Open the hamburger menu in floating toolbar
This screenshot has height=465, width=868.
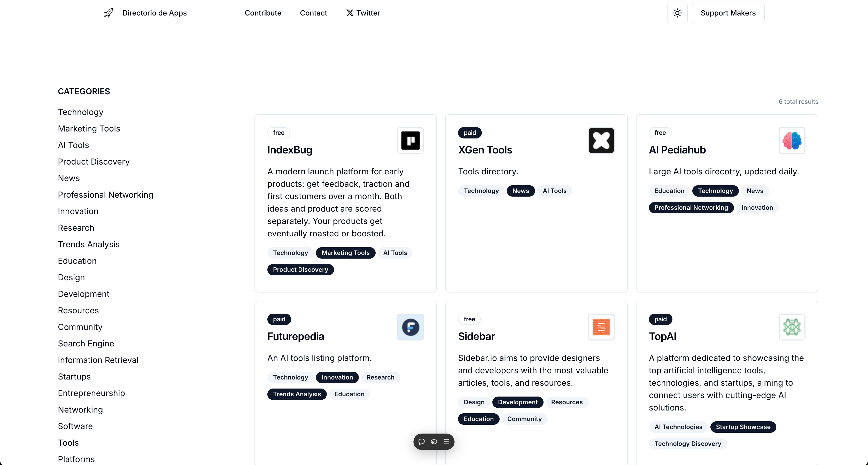tap(446, 442)
